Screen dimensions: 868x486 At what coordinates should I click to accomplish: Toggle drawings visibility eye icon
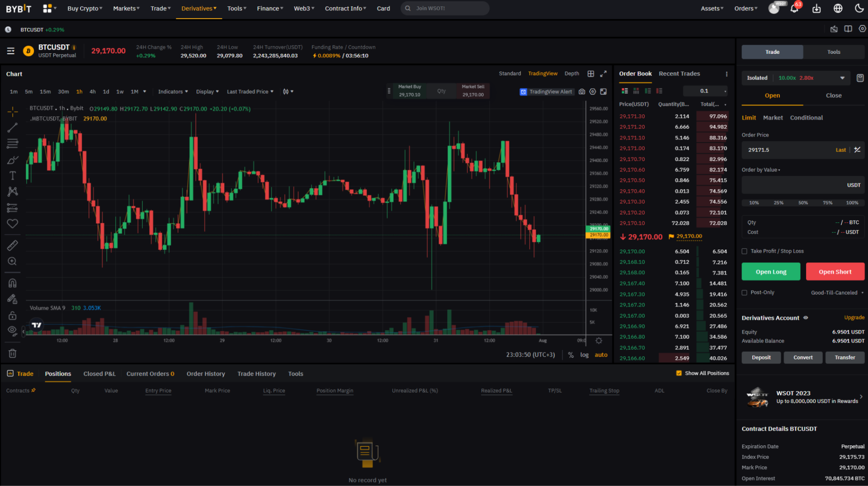[x=13, y=330]
